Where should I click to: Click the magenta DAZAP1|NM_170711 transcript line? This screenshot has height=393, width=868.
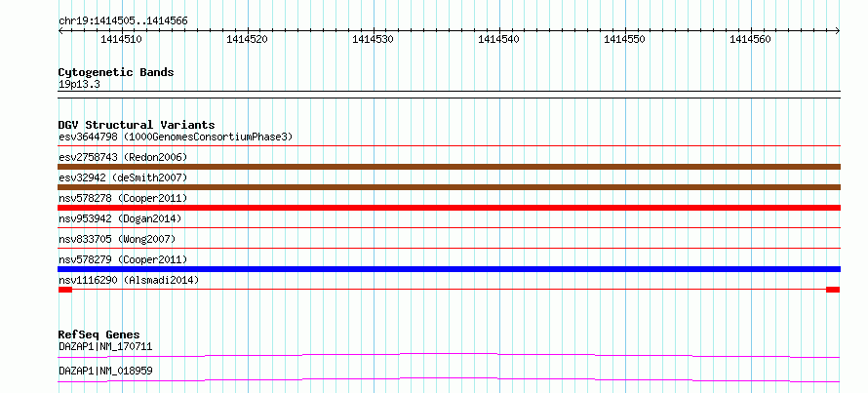449,355
